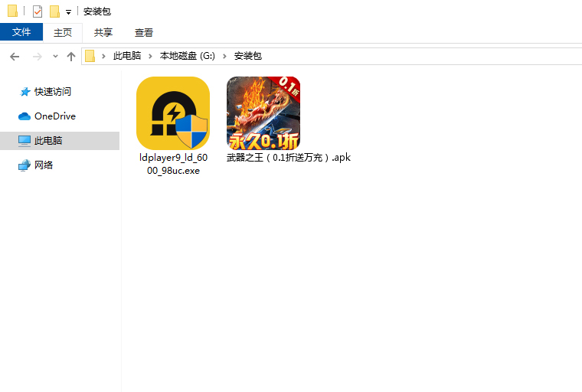Image resolution: width=582 pixels, height=392 pixels.
Task: Click the empty area of the address bar
Action: 421,56
